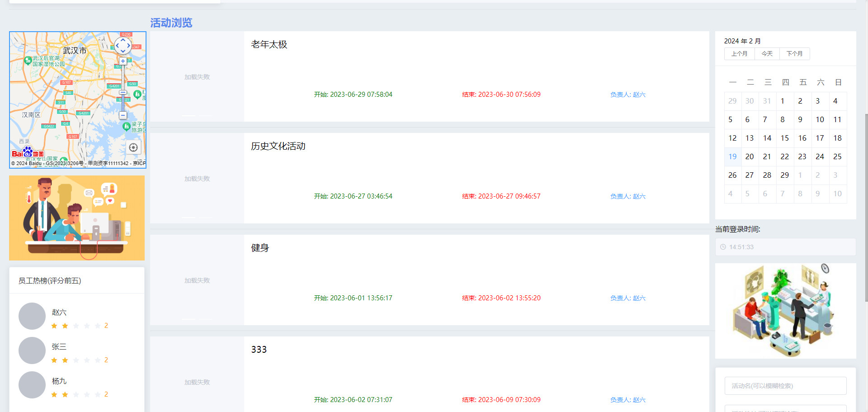
Task: Click the clock icon in login time field
Action: 723,247
